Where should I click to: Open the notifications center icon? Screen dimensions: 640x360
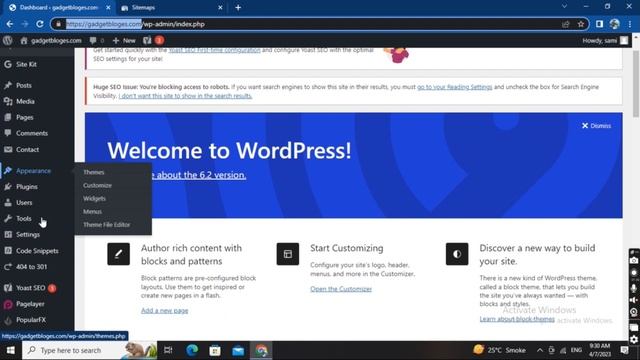coord(624,350)
